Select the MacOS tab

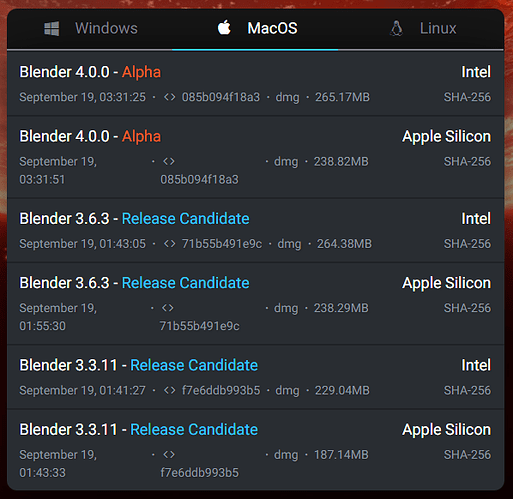(x=255, y=29)
